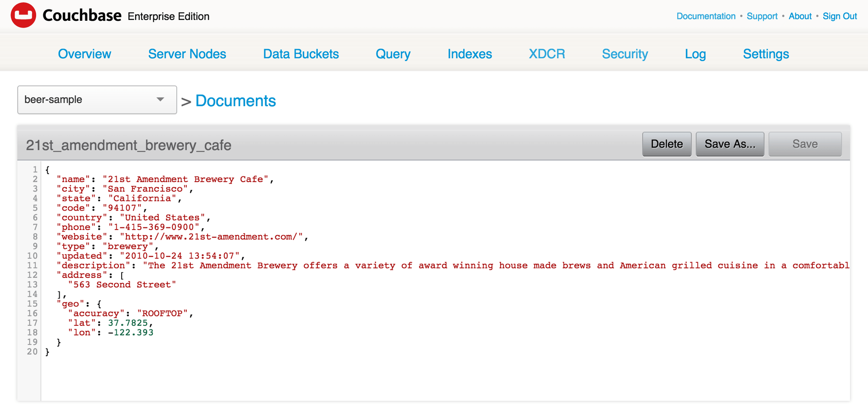Image resolution: width=868 pixels, height=419 pixels.
Task: Open the Security tab
Action: click(625, 54)
